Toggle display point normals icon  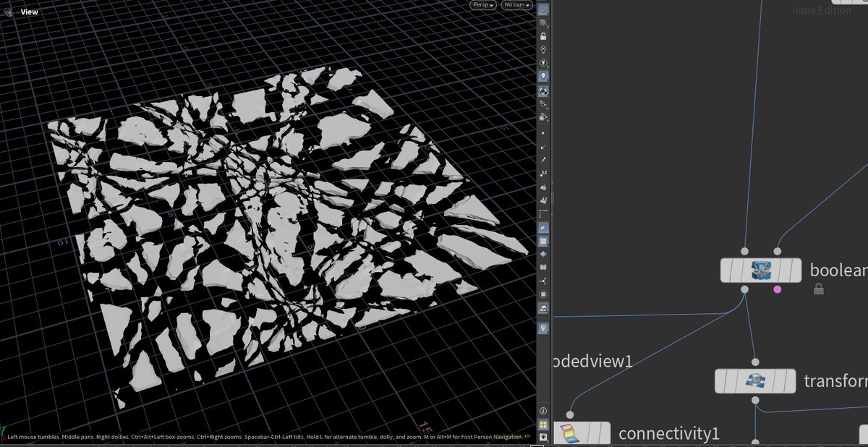(543, 146)
